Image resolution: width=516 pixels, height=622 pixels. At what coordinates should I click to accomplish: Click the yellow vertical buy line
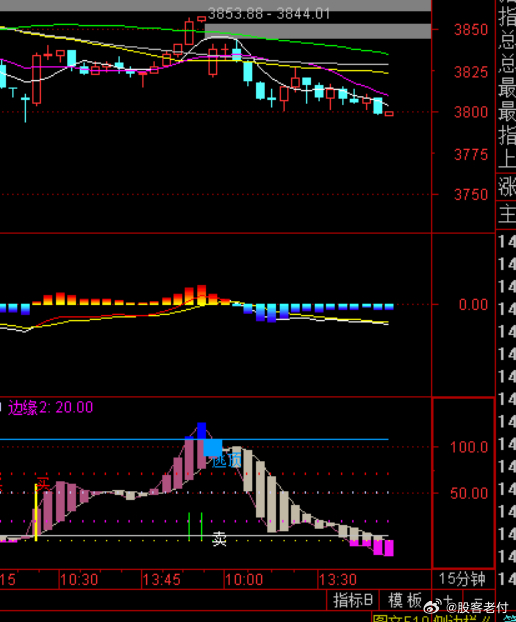pyautogui.click(x=36, y=513)
